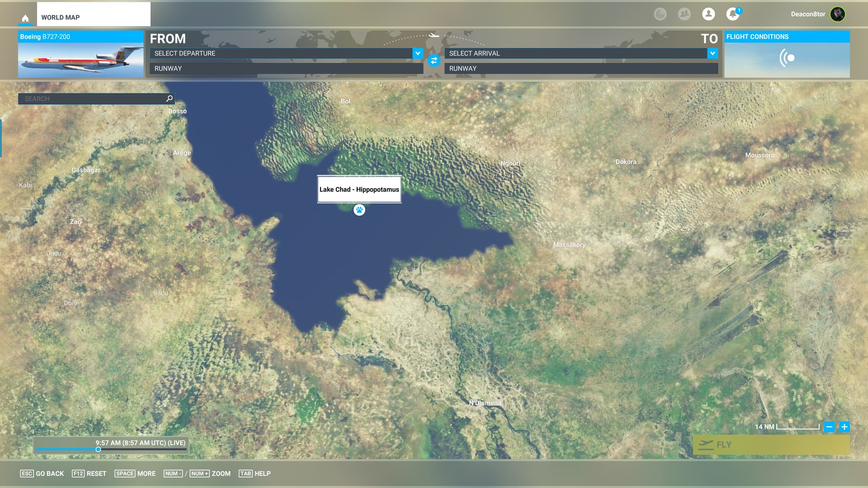The image size is (868, 488).
Task: Click the Hippopotamus paw marker on map
Action: coord(359,210)
